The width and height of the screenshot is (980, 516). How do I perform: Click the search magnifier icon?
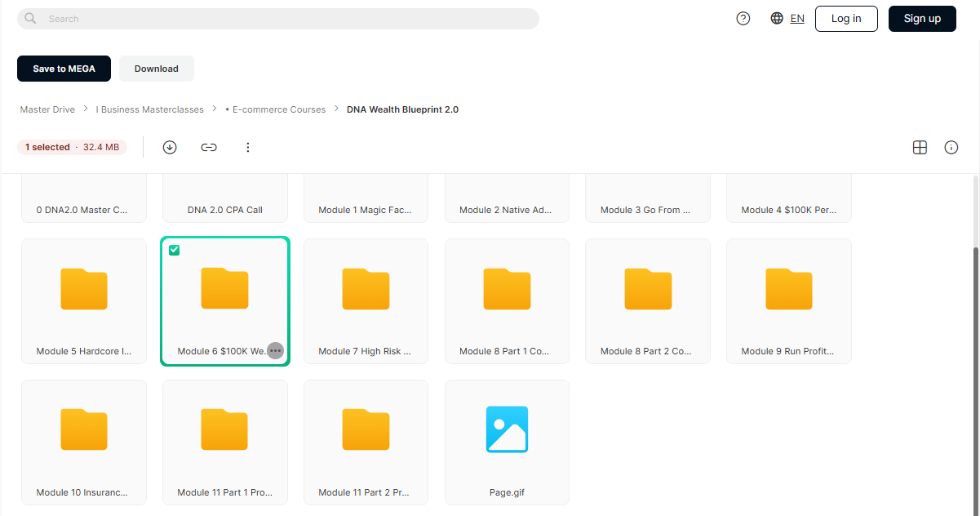point(31,19)
